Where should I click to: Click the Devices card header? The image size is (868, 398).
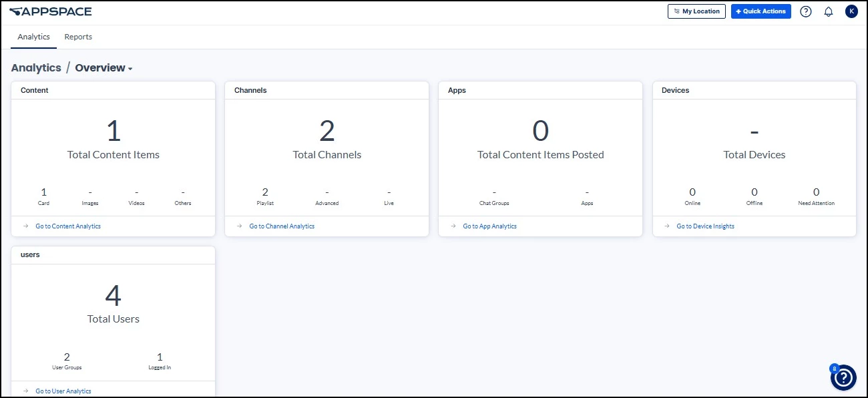754,90
